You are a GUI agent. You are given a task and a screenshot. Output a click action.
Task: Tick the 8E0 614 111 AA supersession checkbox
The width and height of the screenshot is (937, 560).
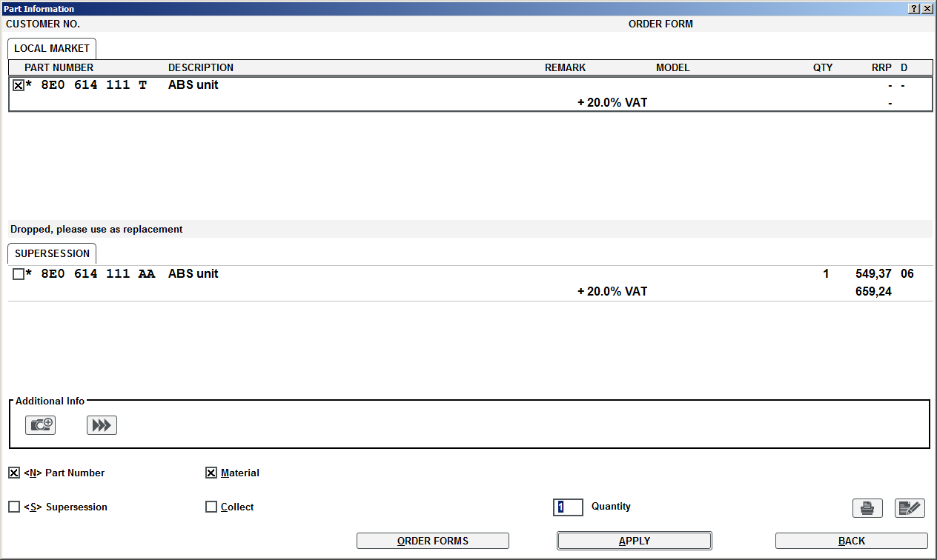coord(19,274)
